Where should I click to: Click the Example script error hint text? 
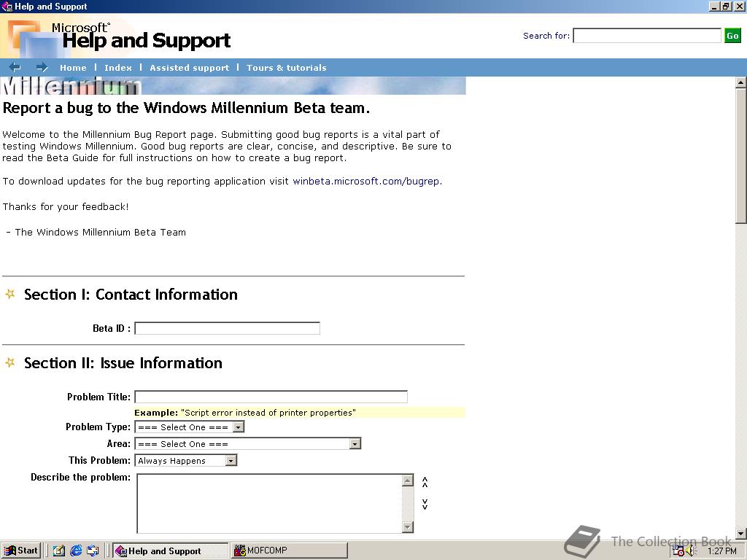pyautogui.click(x=245, y=413)
